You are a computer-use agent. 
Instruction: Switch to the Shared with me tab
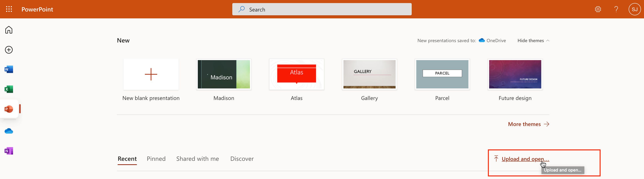(197, 159)
